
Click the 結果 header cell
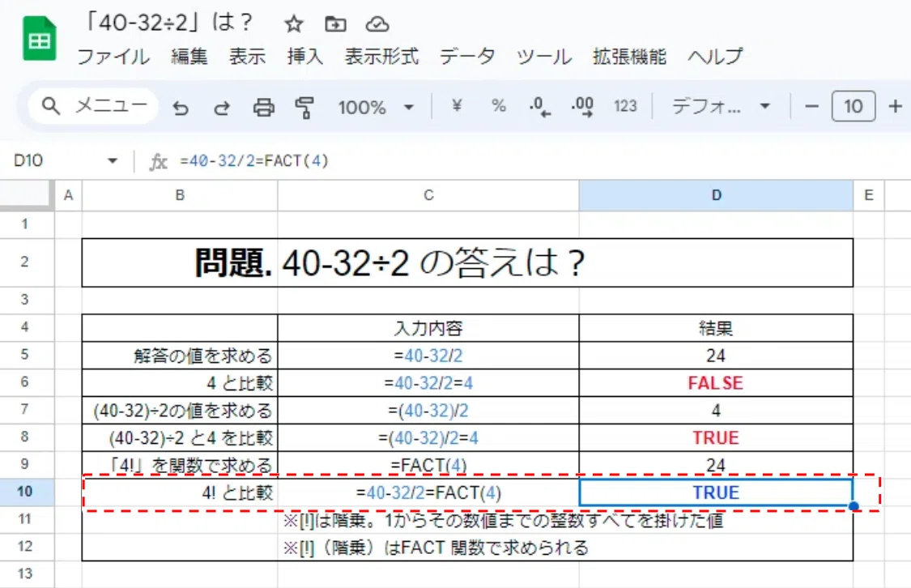[x=716, y=328]
